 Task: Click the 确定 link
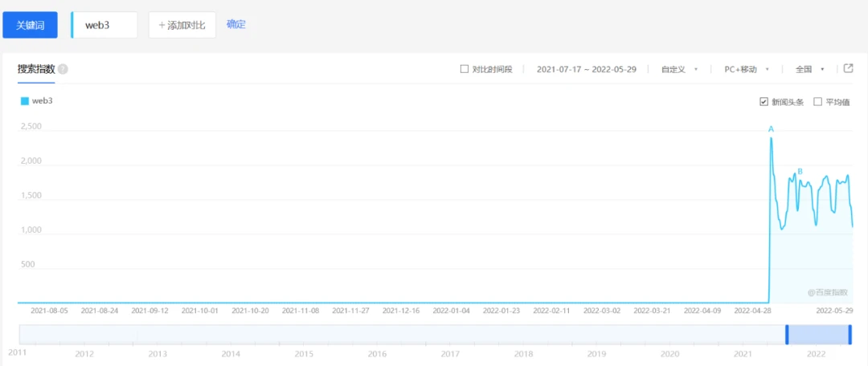pos(236,24)
